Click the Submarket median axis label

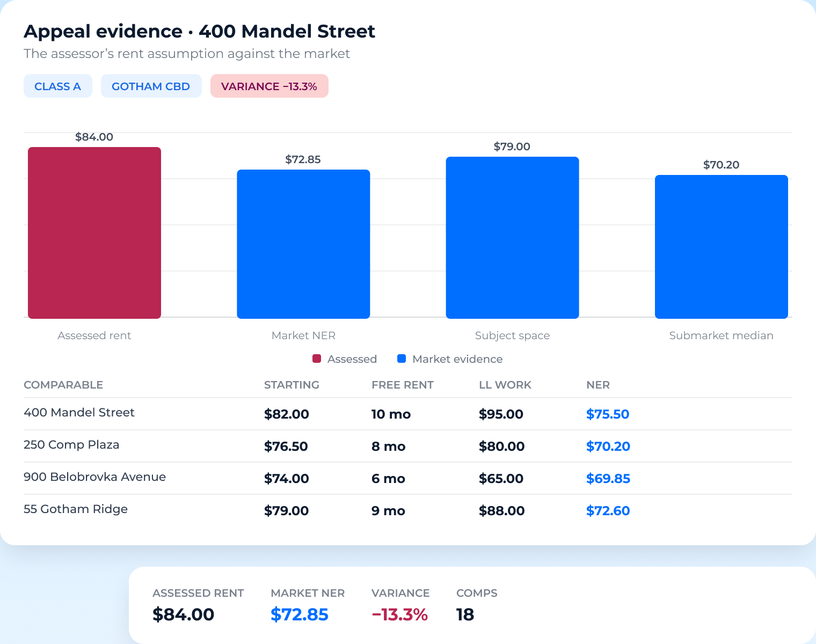(721, 335)
